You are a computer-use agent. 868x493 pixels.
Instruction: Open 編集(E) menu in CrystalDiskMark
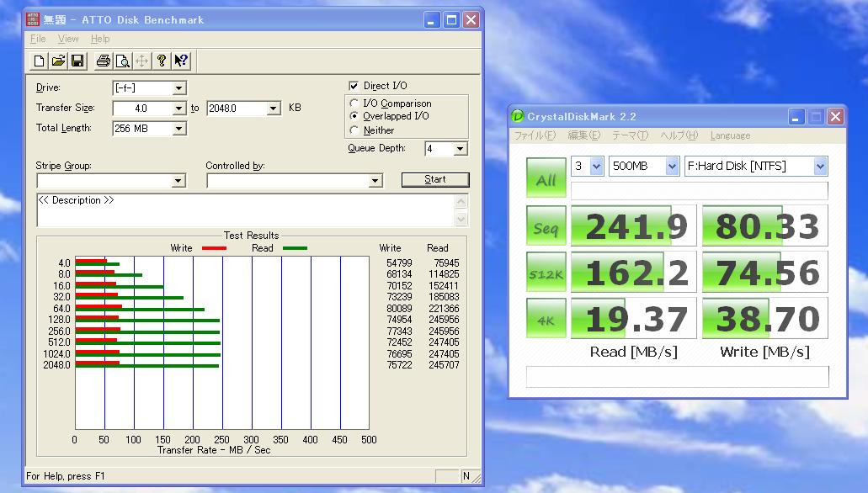584,135
